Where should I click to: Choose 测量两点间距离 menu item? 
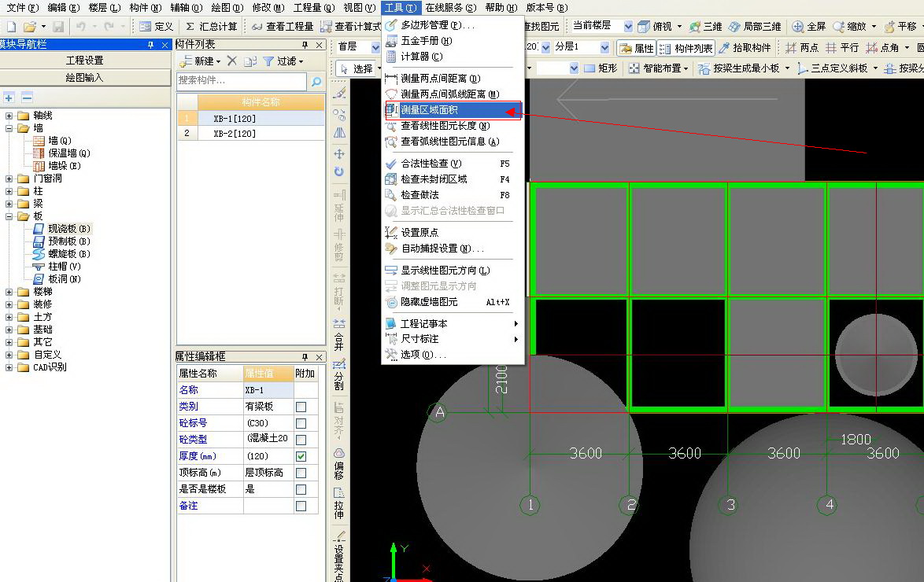click(x=453, y=79)
